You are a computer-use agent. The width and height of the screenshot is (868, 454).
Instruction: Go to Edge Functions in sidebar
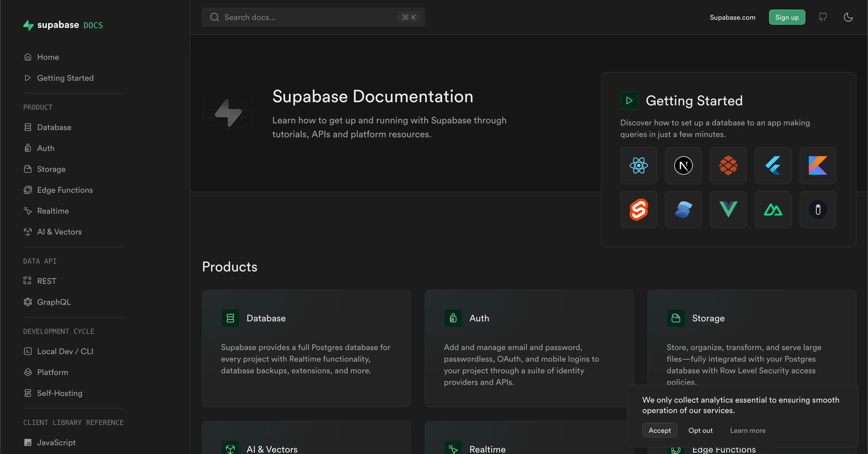pos(65,190)
